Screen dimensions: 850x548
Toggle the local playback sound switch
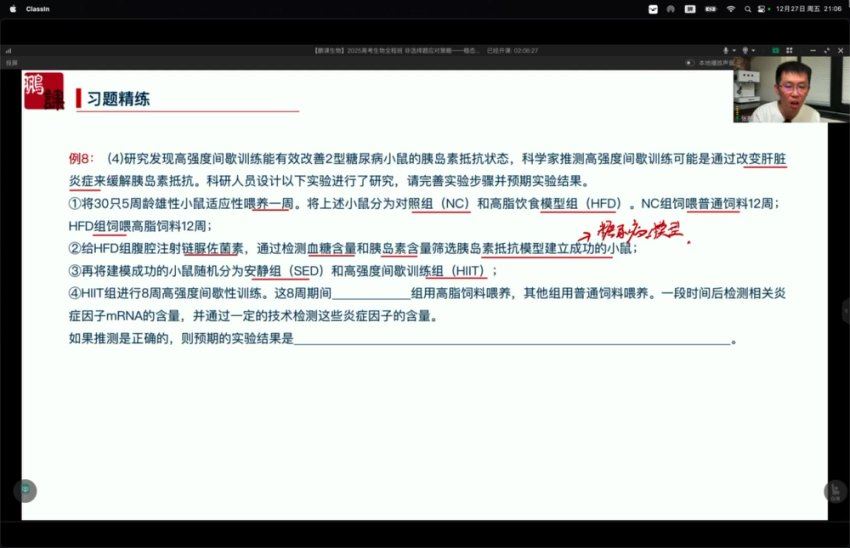689,63
